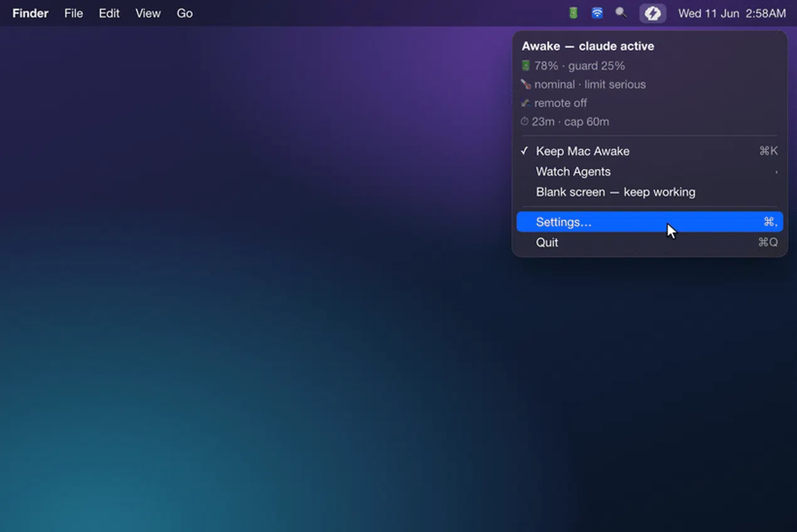Click the '23m · cap 60m' timer row
The image size is (797, 532).
(x=565, y=122)
